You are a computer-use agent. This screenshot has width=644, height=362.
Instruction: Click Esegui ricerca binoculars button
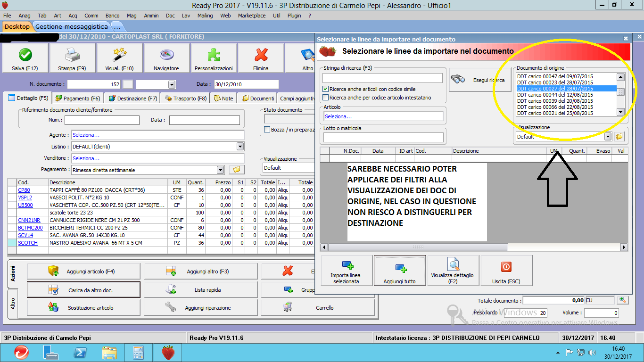click(x=480, y=80)
